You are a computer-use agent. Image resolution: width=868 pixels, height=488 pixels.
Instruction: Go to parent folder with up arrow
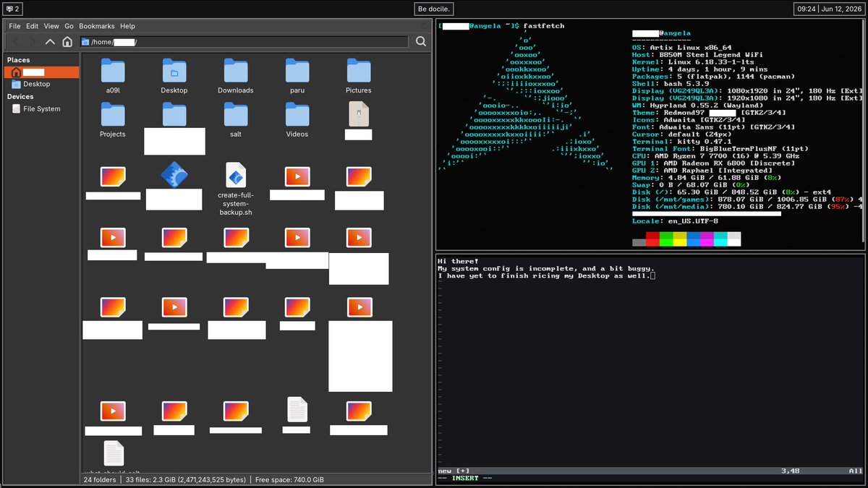[50, 42]
